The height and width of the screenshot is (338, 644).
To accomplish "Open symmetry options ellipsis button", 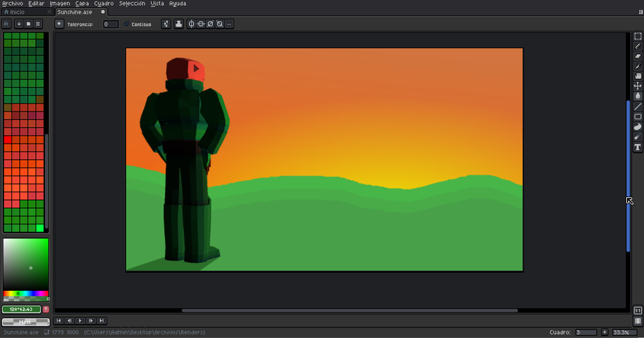I will (229, 24).
